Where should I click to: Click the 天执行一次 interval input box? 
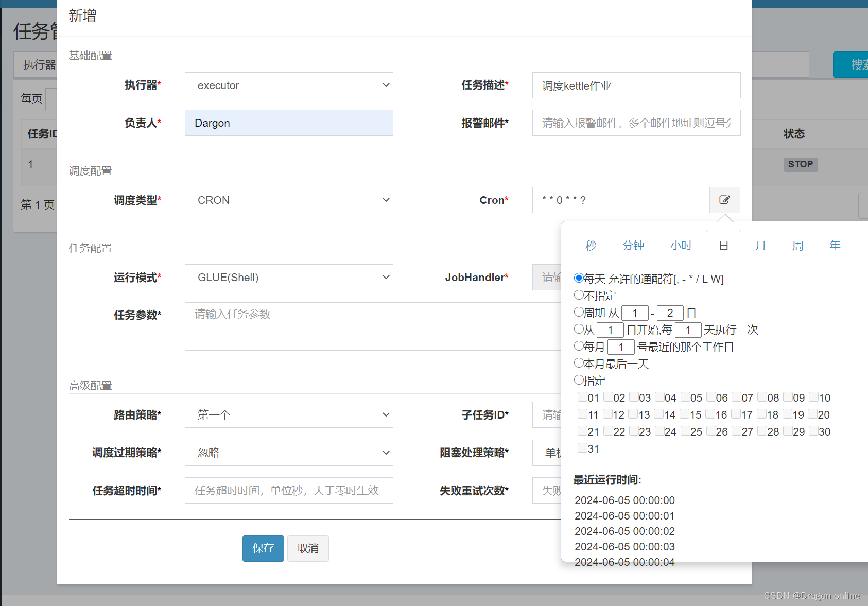click(x=688, y=330)
